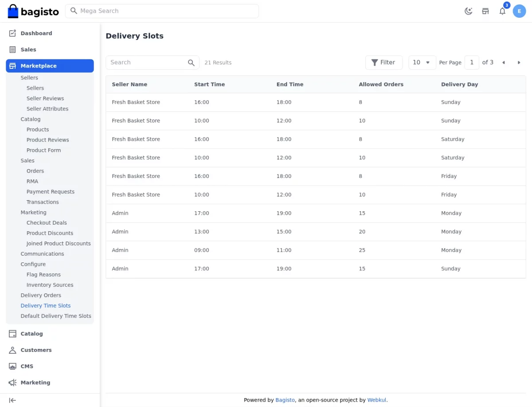532x407 pixels.
Task: Sort by Start Time column header
Action: pos(209,84)
